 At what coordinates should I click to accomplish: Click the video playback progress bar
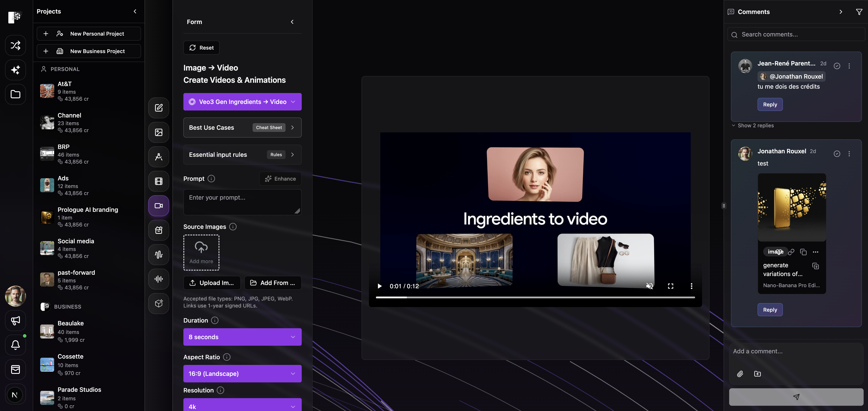coord(535,297)
